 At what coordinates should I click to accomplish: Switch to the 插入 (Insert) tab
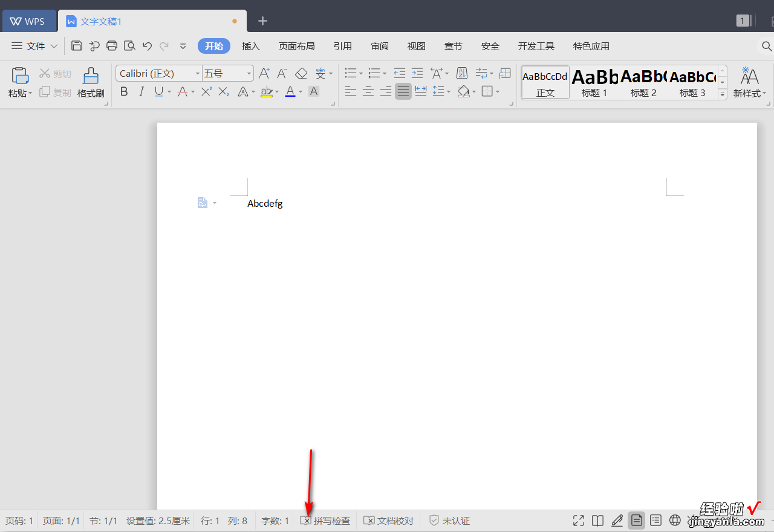(x=250, y=46)
